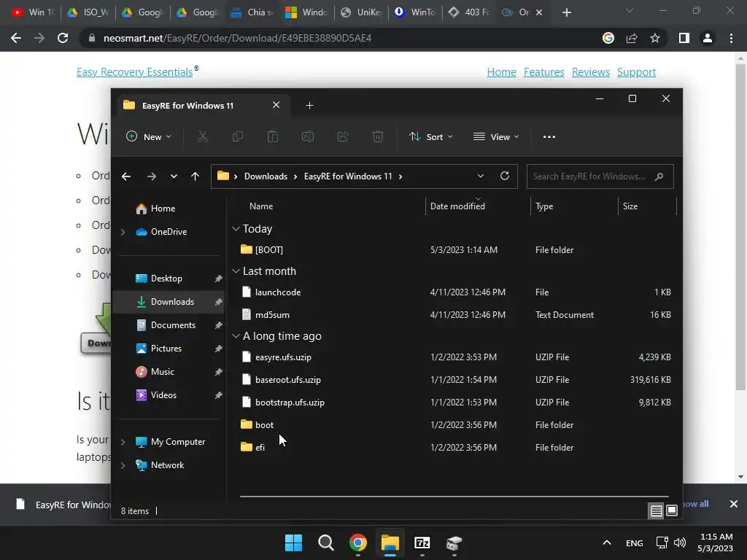The image size is (747, 560).
Task: Add a new File Explorer tab
Action: (x=309, y=105)
